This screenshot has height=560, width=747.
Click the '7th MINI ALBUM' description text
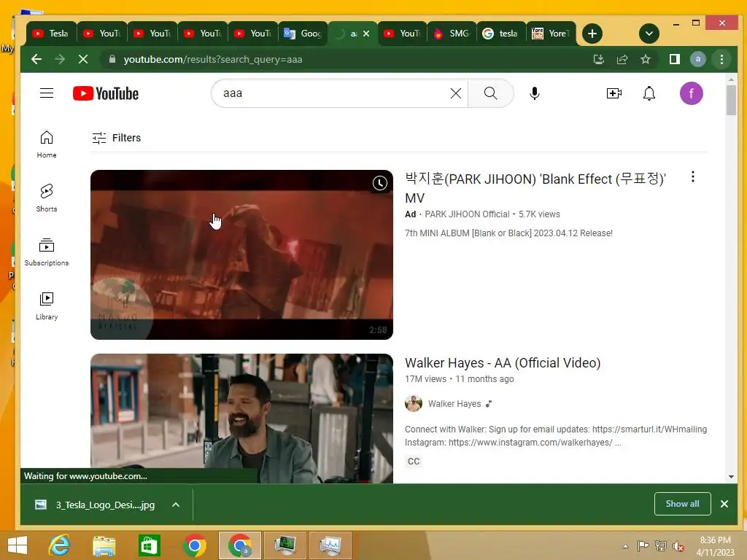click(508, 233)
